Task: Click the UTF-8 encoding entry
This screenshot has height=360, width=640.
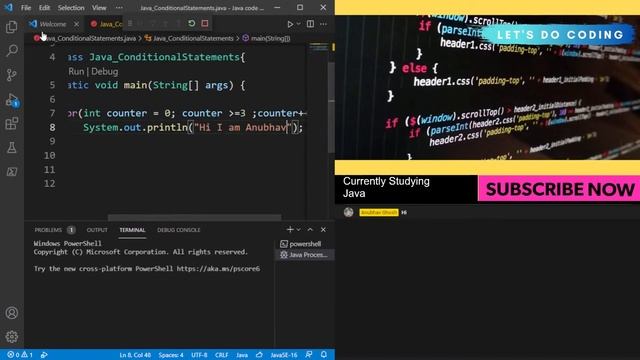Action: [199, 355]
